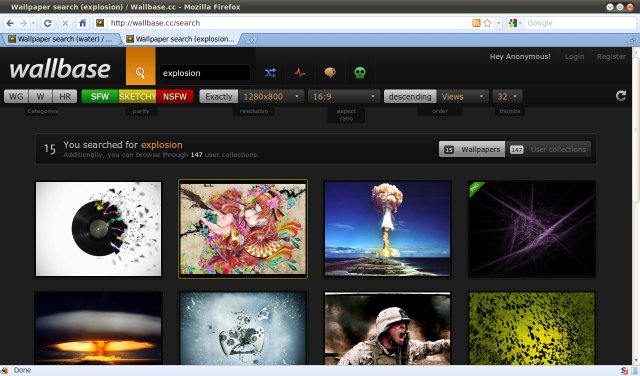Open the Views order dropdown

pos(462,96)
